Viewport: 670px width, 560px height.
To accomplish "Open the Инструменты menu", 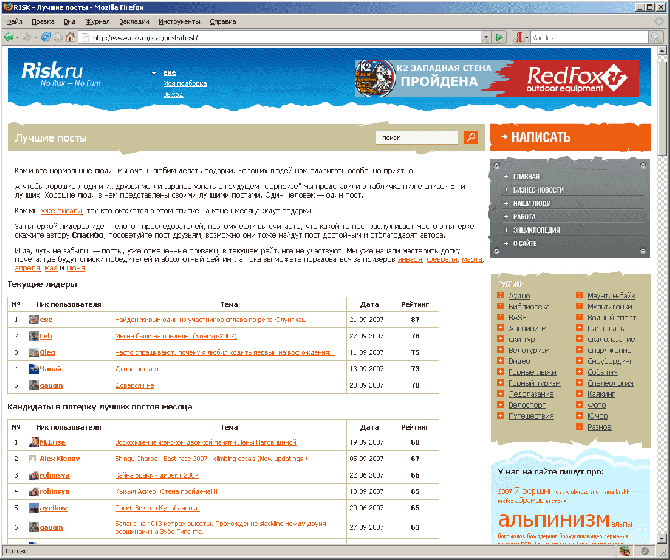I will pos(179,20).
